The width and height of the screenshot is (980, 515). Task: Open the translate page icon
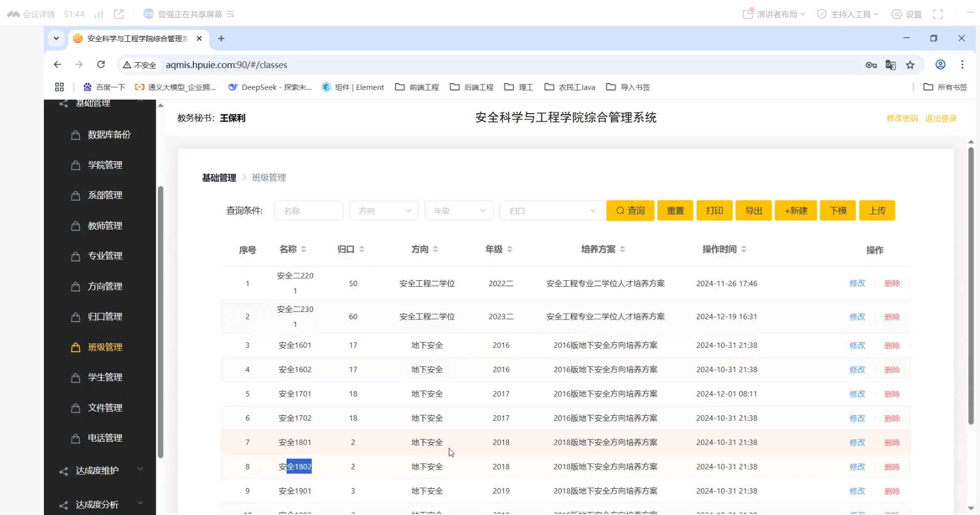coord(891,65)
